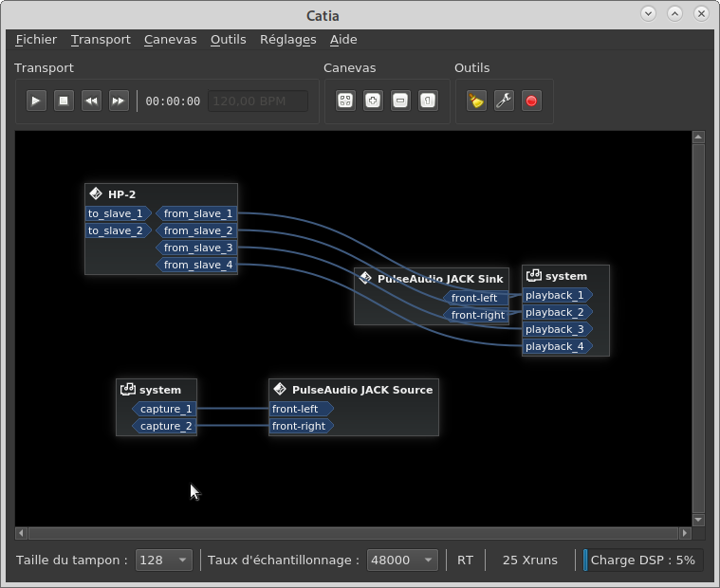This screenshot has height=588, width=720.
Task: Zoom in on the canvas
Action: tap(373, 101)
